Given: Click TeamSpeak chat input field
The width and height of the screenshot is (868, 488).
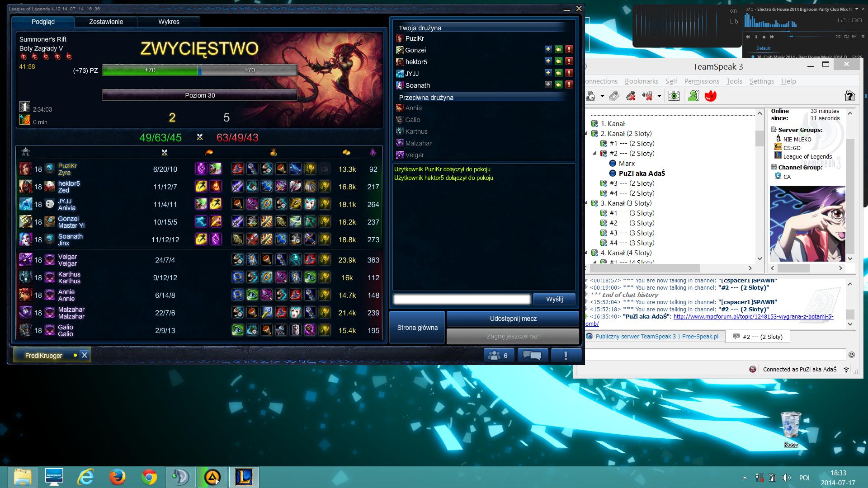Looking at the screenshot, I should coord(715,355).
